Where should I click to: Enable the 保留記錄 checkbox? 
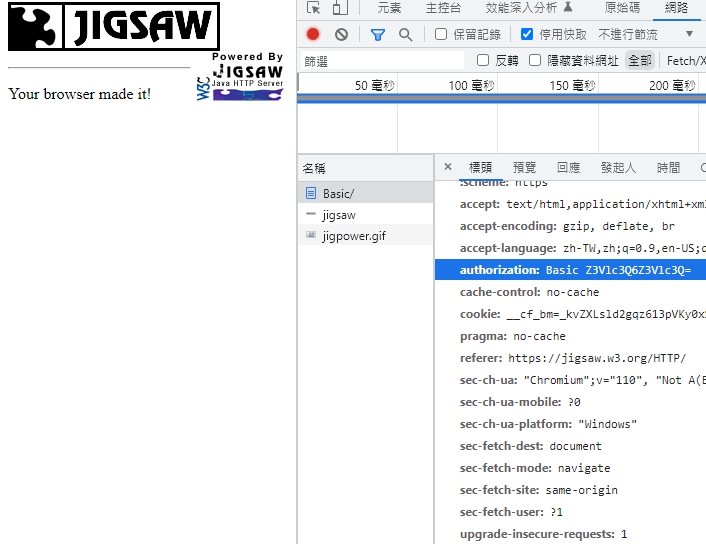click(441, 34)
